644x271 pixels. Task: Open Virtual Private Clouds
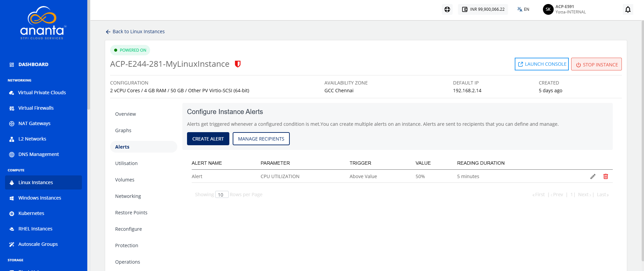(42, 93)
